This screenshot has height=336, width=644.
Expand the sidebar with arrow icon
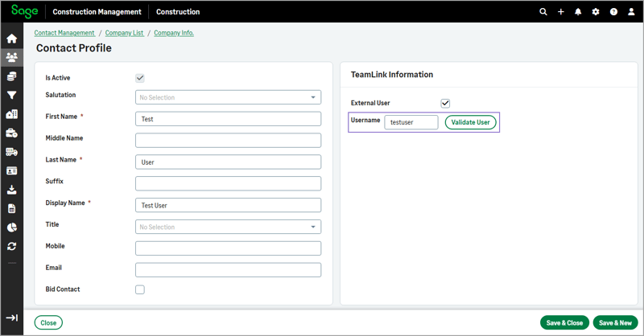[x=11, y=318]
